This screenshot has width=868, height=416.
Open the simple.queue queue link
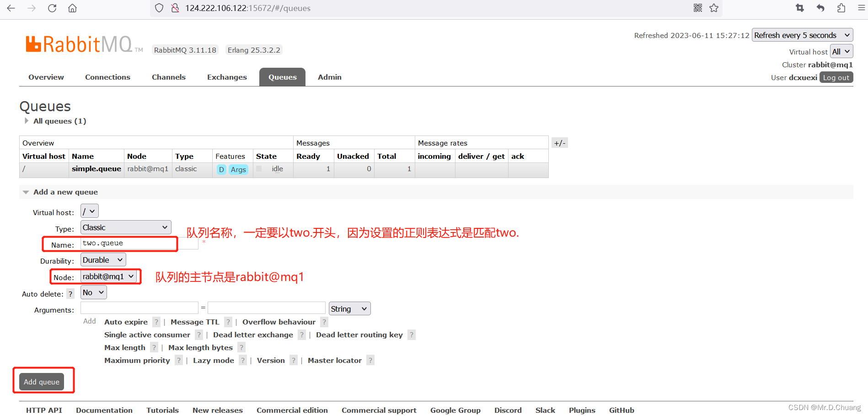coord(96,169)
